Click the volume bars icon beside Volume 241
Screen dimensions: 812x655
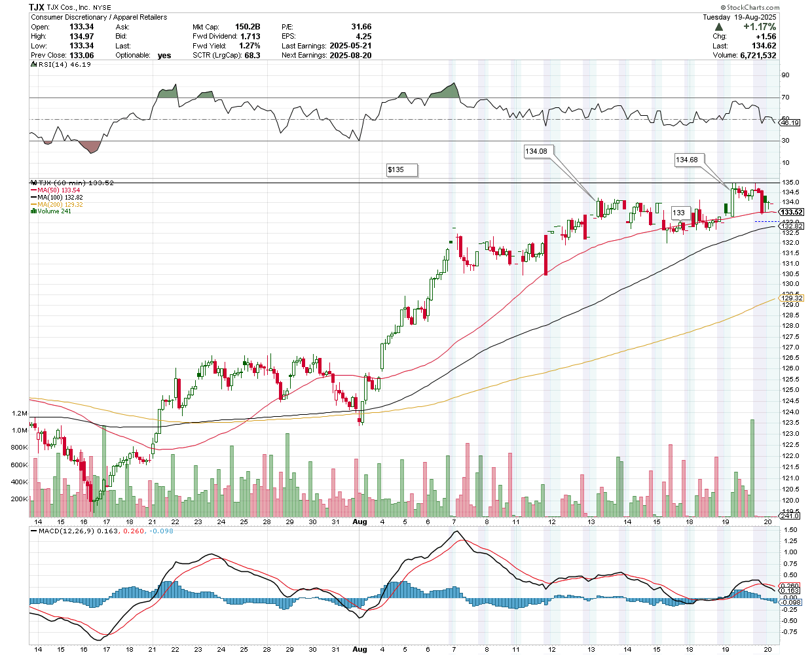(x=33, y=211)
